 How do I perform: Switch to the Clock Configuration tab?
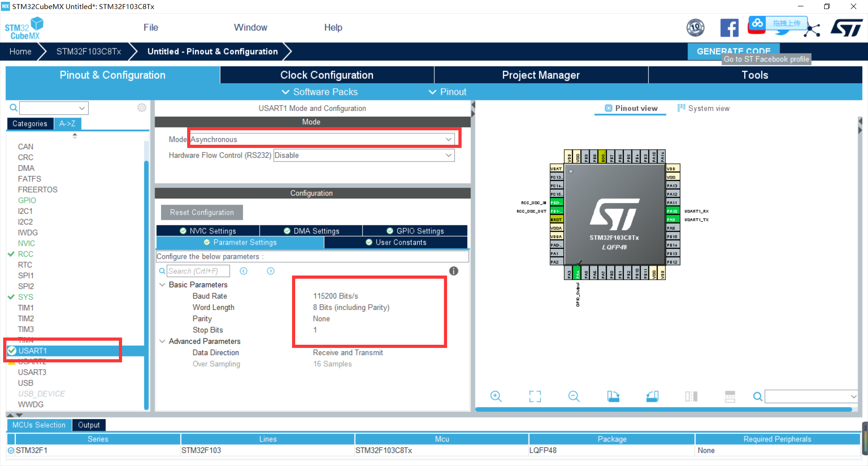(326, 75)
